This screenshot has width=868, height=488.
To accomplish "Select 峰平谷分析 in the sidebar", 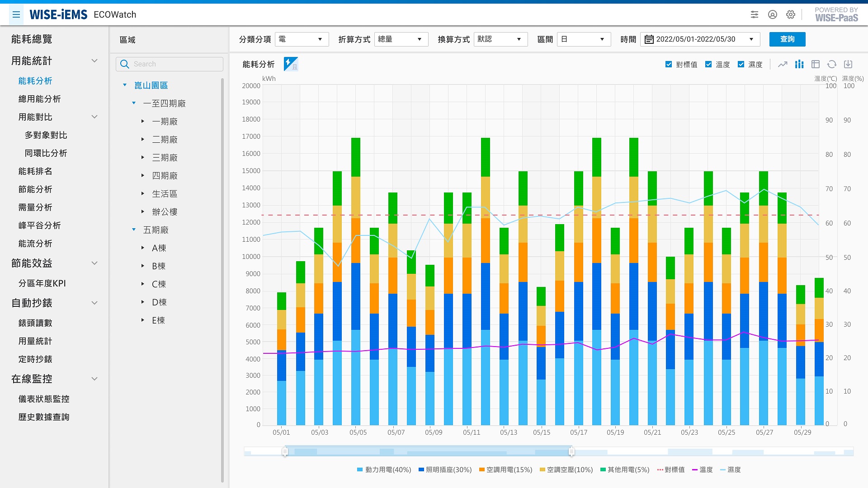I will click(39, 225).
